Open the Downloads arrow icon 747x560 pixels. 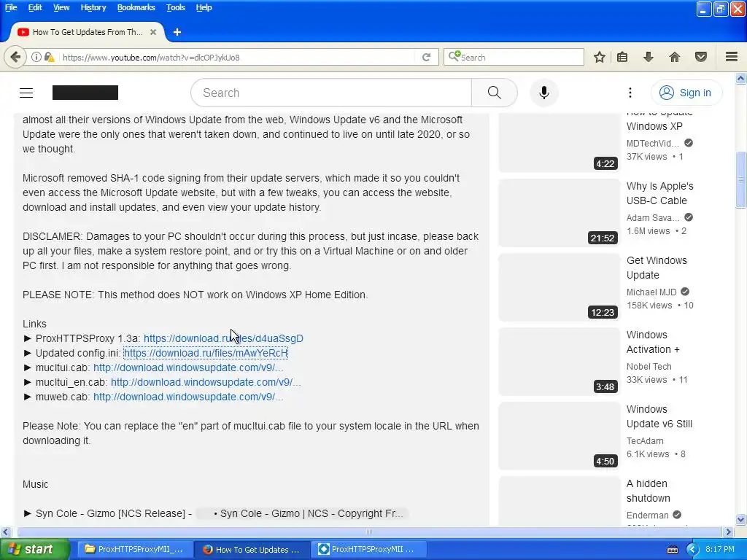click(x=649, y=57)
